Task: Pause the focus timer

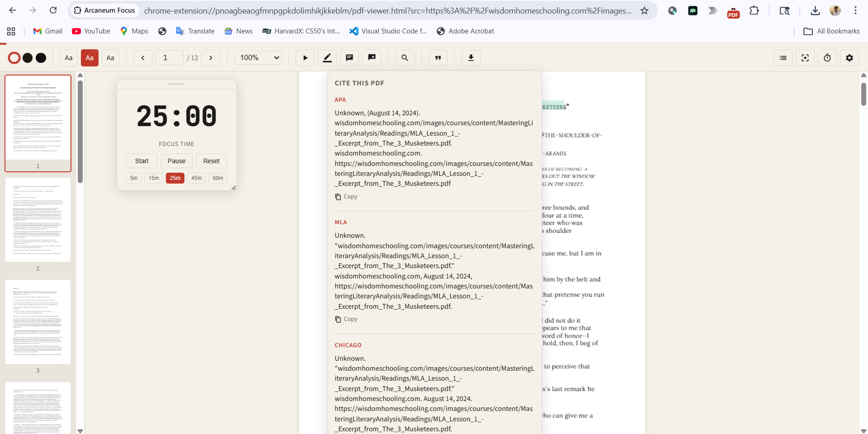Action: (176, 161)
